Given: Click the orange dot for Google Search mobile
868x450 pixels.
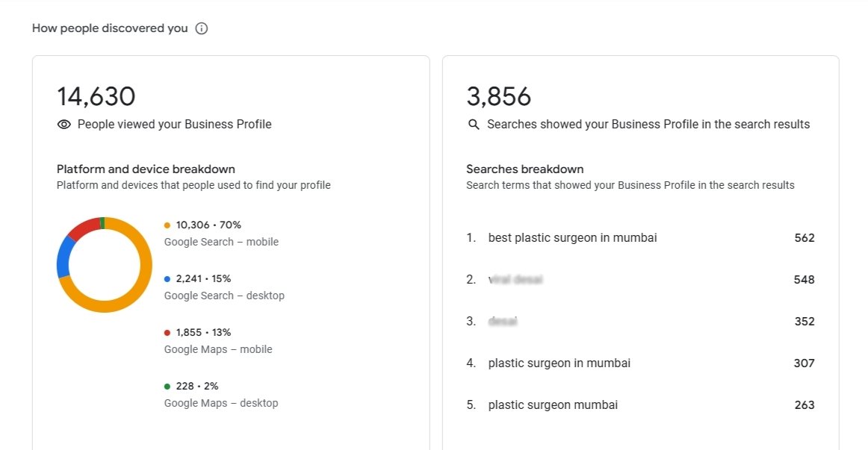Looking at the screenshot, I should (x=167, y=225).
